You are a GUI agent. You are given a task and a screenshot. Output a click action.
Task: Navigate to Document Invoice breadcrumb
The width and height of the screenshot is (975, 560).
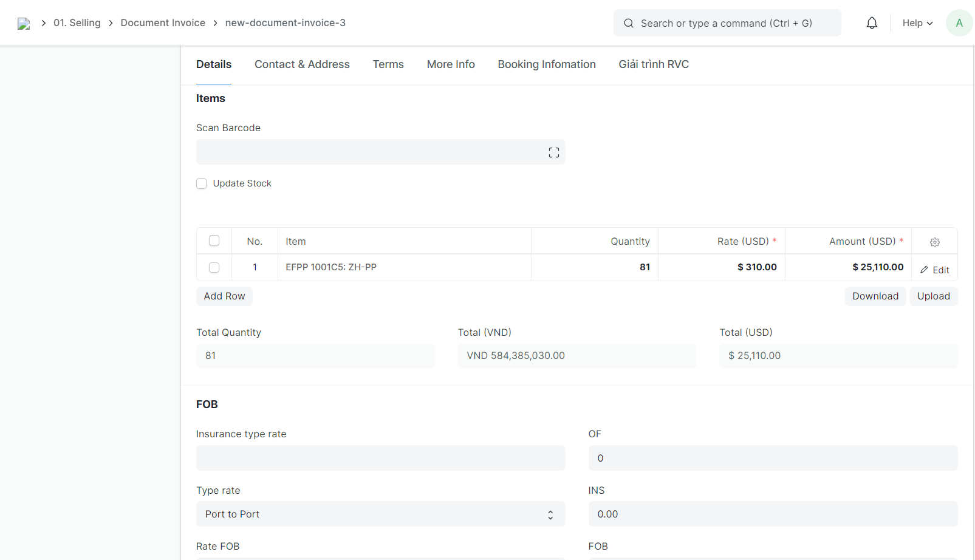click(x=163, y=23)
